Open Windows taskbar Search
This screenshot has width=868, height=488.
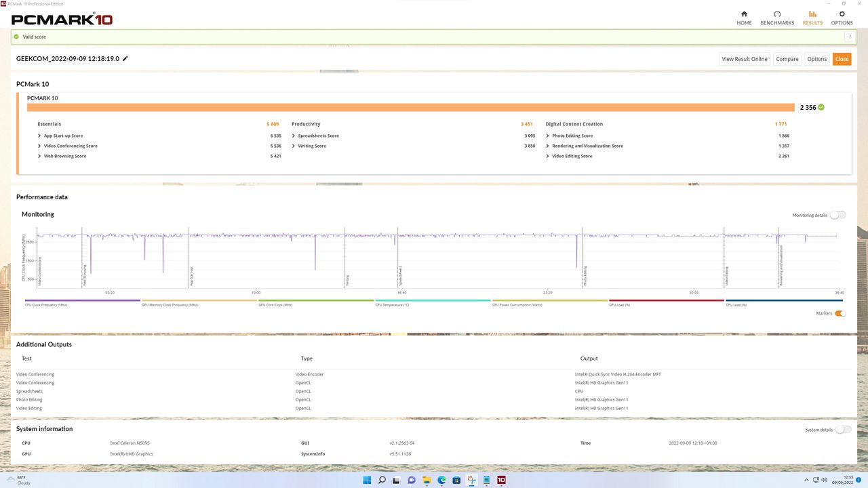pos(382,480)
